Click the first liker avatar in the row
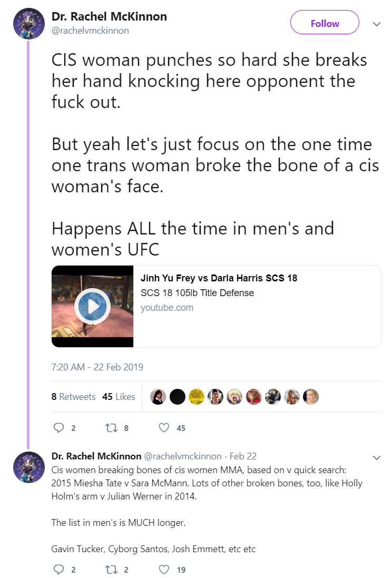Viewport: 392px width, 578px height. point(158,397)
